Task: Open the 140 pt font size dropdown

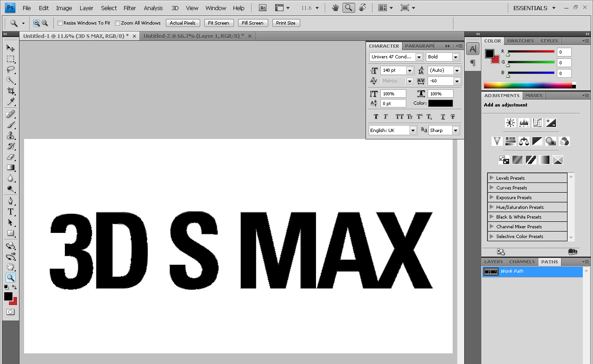Action: point(410,70)
